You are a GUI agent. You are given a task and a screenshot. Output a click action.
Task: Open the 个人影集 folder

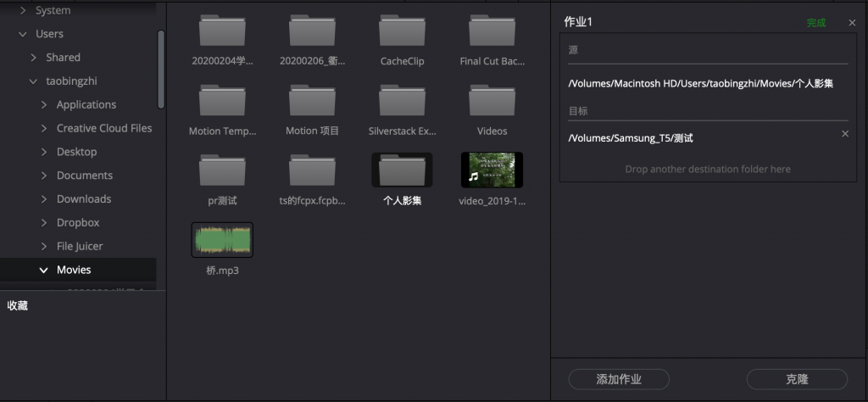click(402, 172)
